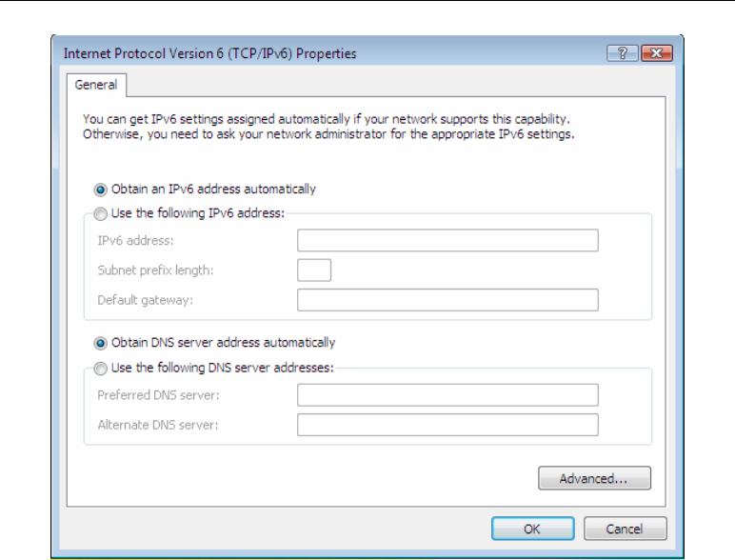Image resolution: width=735 pixels, height=560 pixels.
Task: Click the "Subnet prefix length:" label
Action: tap(155, 270)
